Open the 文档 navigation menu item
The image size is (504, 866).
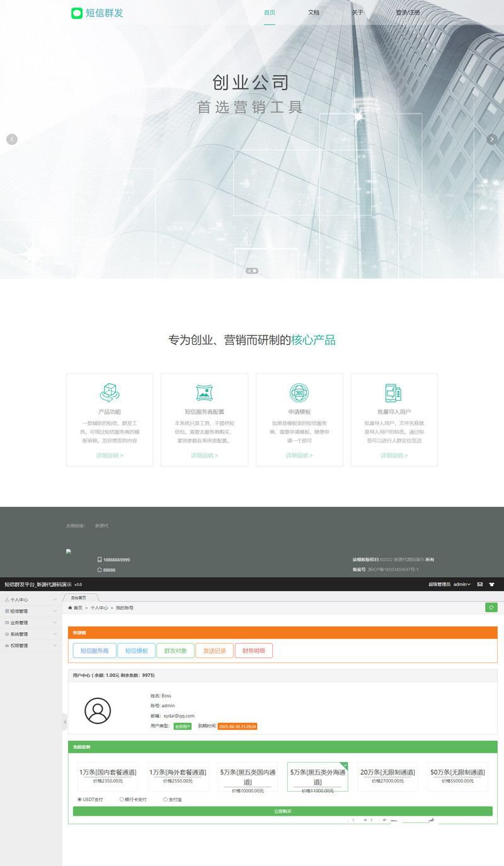[x=313, y=11]
